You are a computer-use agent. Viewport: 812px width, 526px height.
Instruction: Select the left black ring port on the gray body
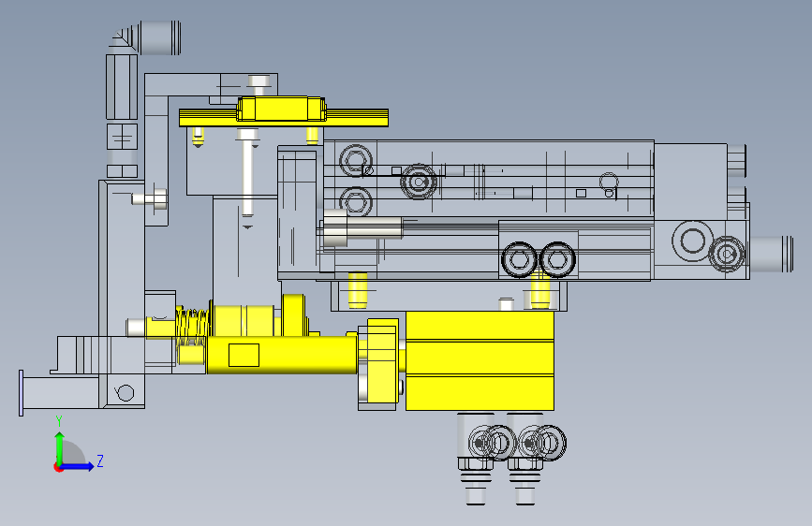[x=519, y=259]
